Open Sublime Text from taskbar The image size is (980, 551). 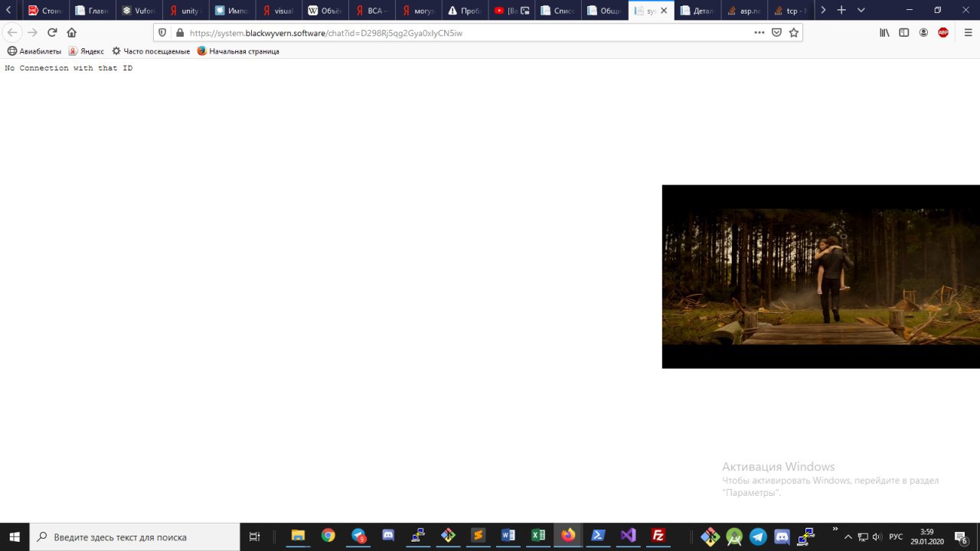tap(478, 536)
